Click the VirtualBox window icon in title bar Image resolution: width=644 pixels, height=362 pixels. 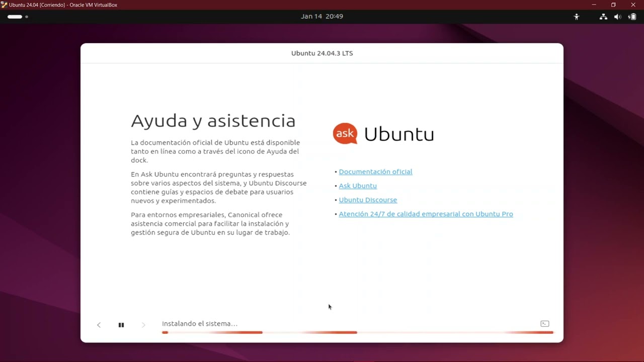click(4, 5)
